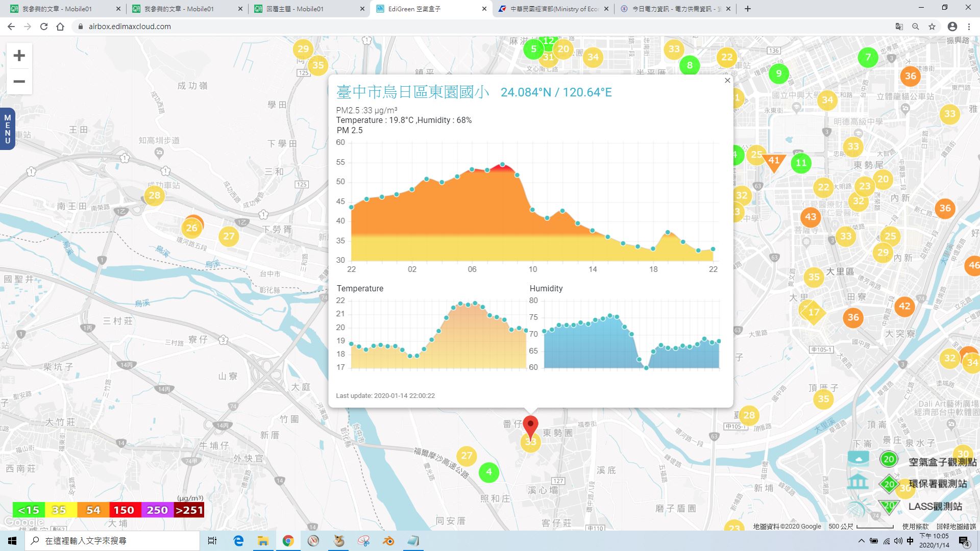980x551 pixels.
Task: Toggle LASS觀測站 layer in legend
Action: coord(889,507)
